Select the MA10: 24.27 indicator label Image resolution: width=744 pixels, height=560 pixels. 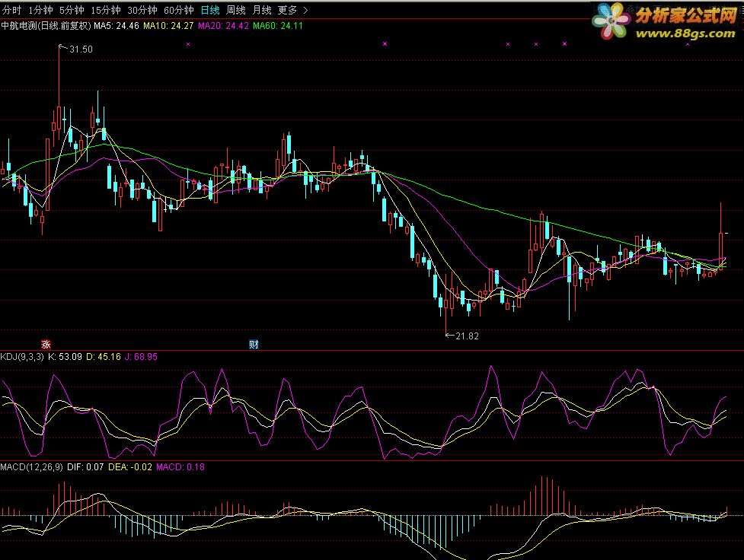tap(168, 26)
